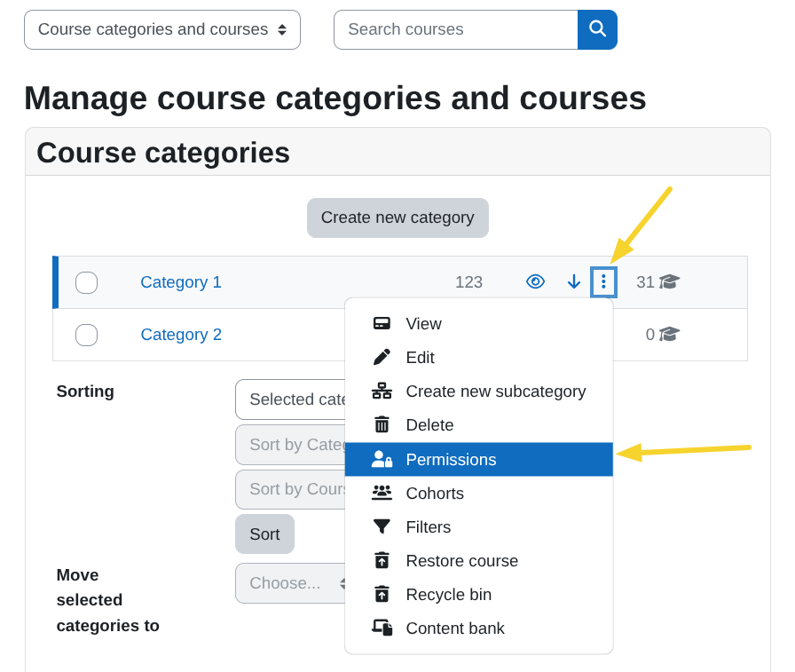Click the Content bank icon
The width and height of the screenshot is (795, 672).
coord(382,628)
